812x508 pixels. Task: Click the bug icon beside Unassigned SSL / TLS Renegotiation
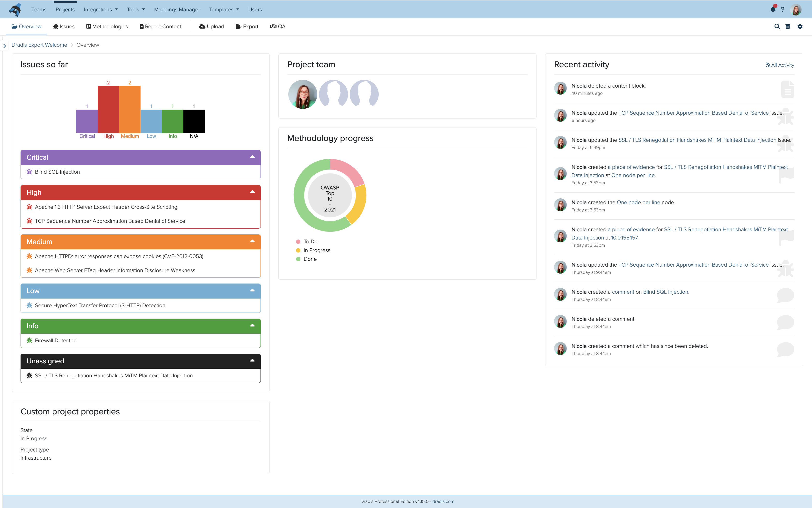(29, 375)
